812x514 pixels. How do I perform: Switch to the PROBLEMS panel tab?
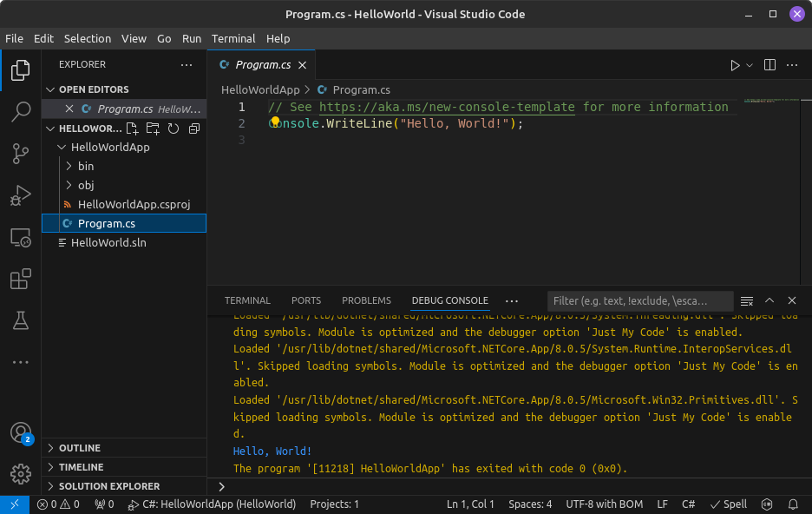point(366,300)
